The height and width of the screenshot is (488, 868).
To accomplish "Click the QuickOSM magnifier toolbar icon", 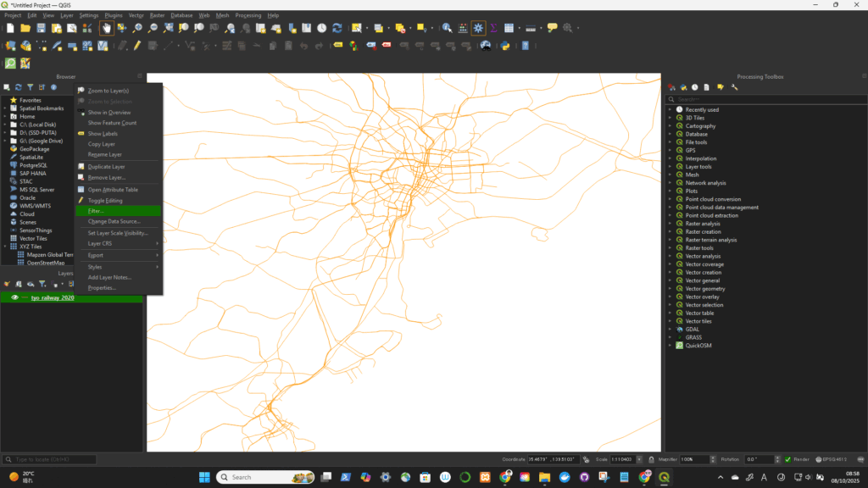I will (x=10, y=64).
